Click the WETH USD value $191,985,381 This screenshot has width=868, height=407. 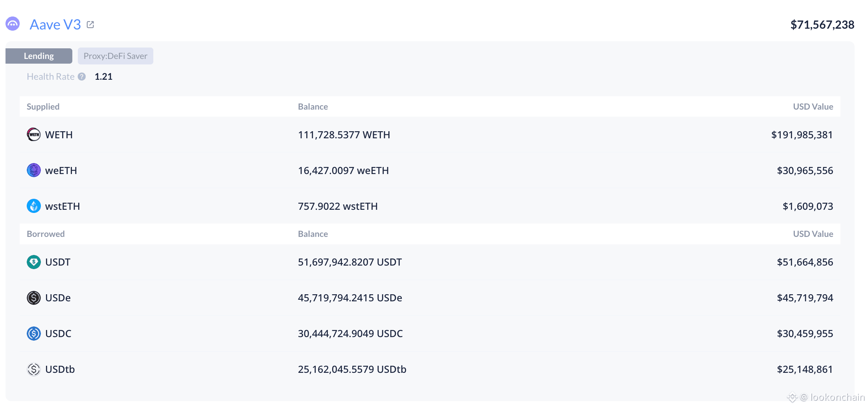click(x=802, y=135)
